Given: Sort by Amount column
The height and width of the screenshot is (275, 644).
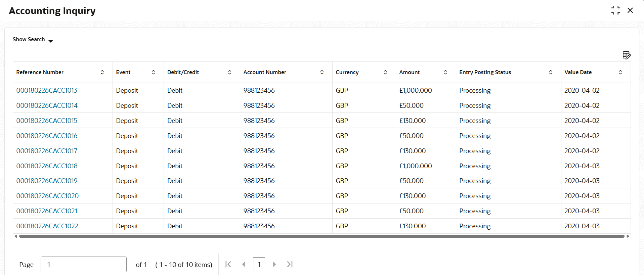Looking at the screenshot, I should click(x=445, y=72).
